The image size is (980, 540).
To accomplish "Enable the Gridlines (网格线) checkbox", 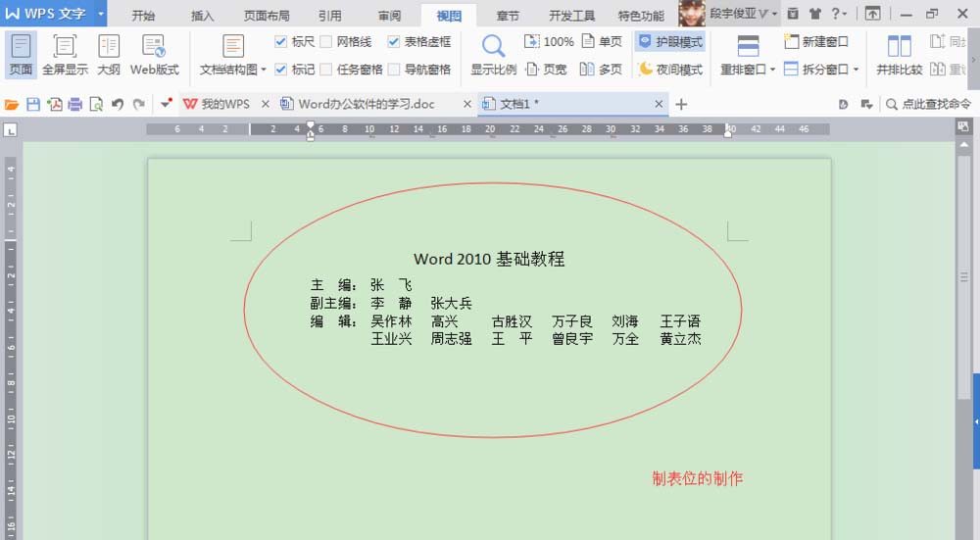I will pos(325,42).
